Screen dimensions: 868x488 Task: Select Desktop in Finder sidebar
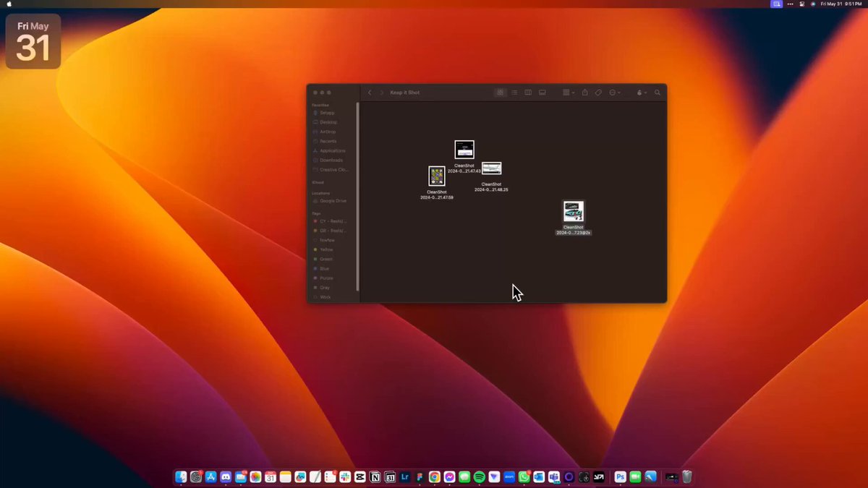pos(328,122)
